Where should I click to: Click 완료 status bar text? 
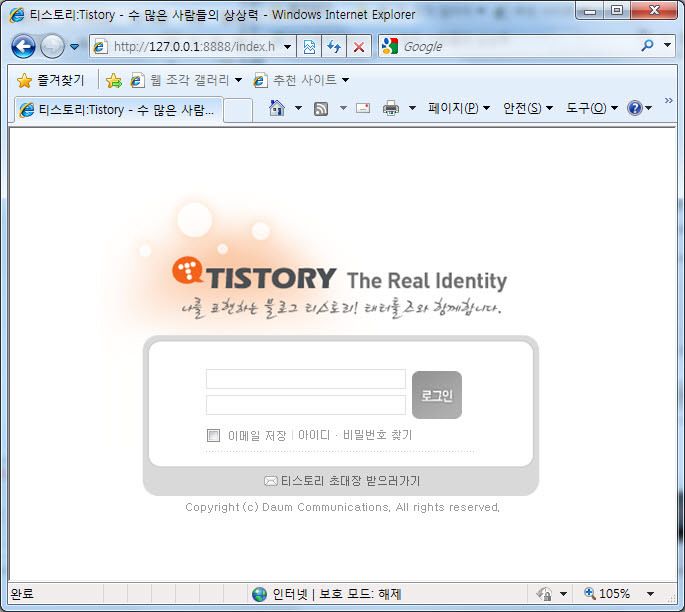[x=22, y=594]
